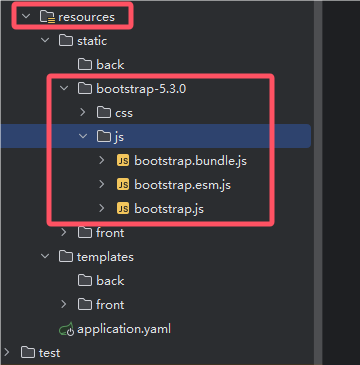Viewport: 360px width, 365px height.
Task: Select the bootstrap.bundle.js file name
Action: coord(190,161)
